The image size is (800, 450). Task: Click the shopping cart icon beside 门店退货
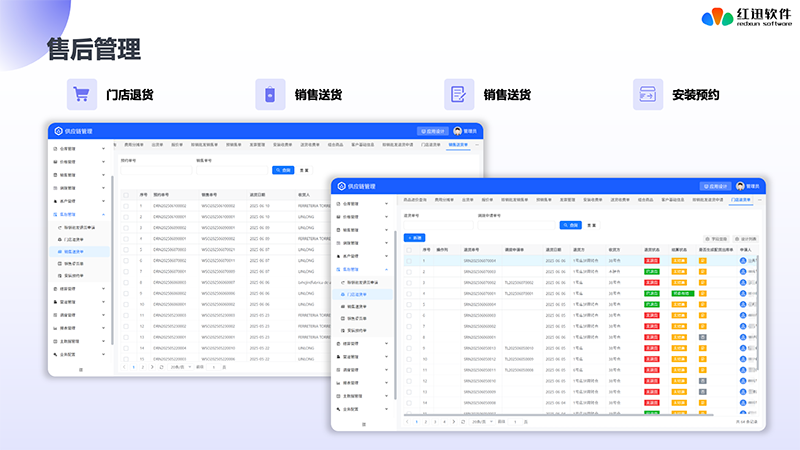[82, 94]
